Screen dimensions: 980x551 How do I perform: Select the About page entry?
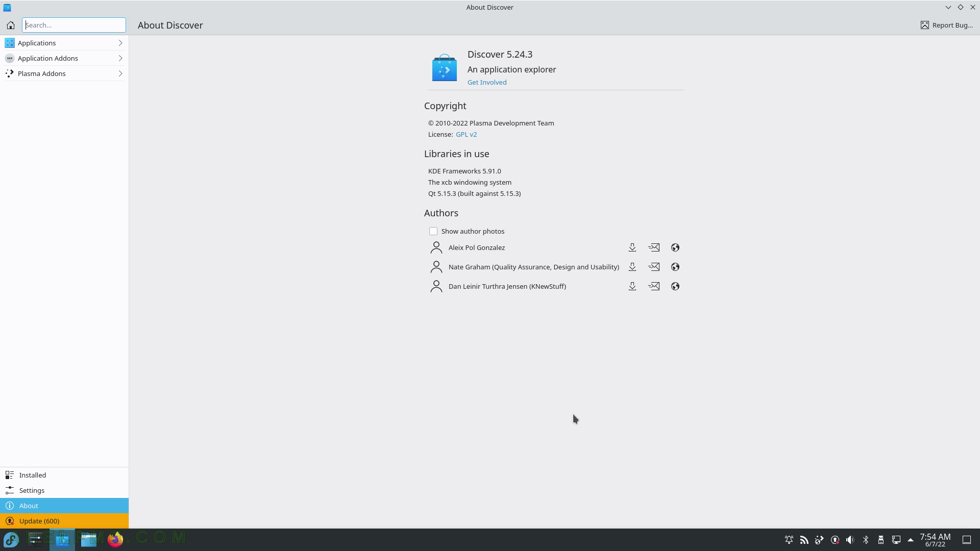64,506
